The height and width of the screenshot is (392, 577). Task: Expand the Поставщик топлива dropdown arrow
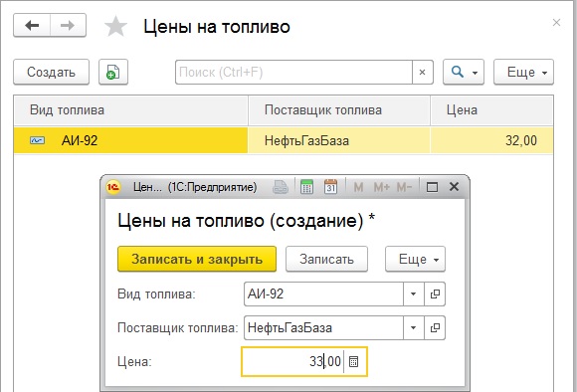click(x=414, y=327)
